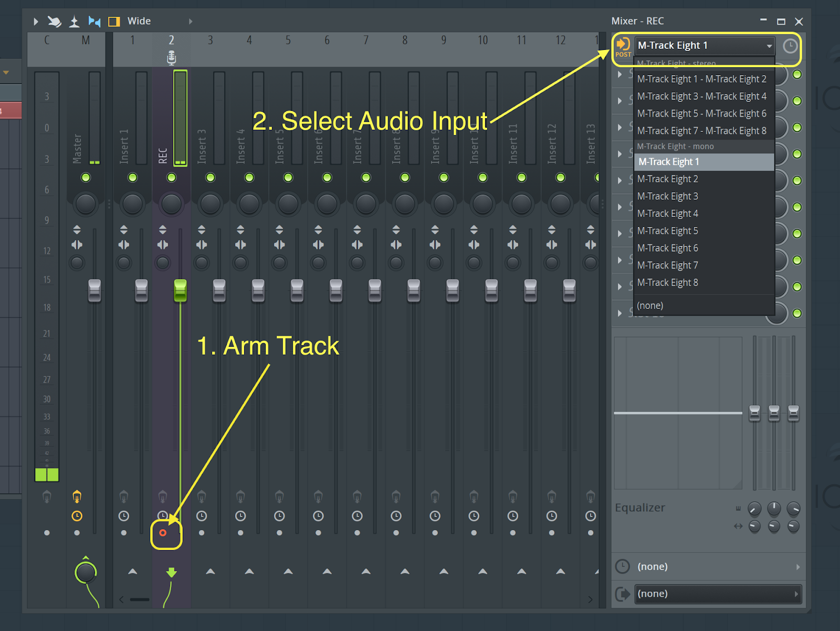Viewport: 840px width, 631px height.
Task: Toggle Master track latency clock icon
Action: (77, 516)
